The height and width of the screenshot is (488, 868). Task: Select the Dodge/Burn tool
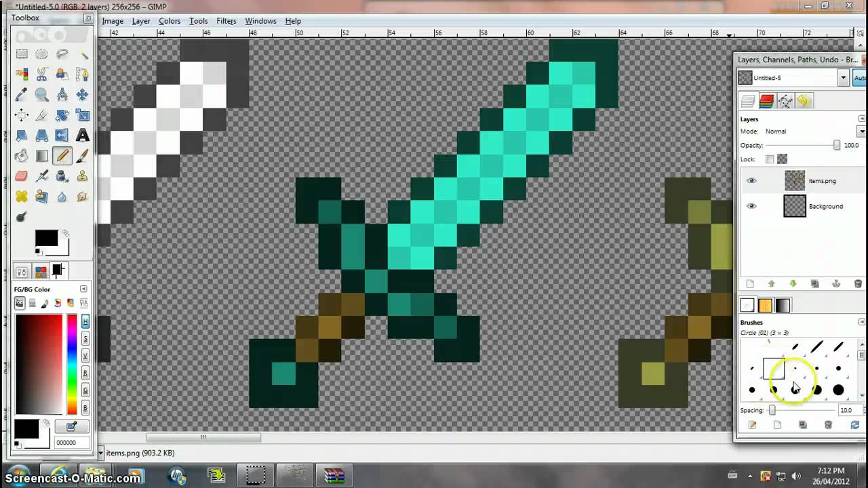(x=22, y=217)
